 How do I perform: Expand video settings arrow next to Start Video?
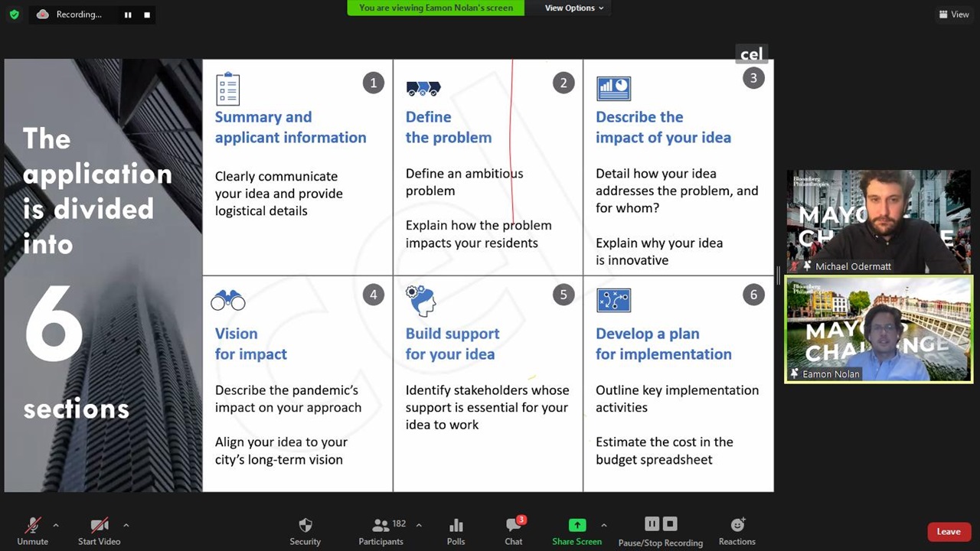pyautogui.click(x=126, y=525)
